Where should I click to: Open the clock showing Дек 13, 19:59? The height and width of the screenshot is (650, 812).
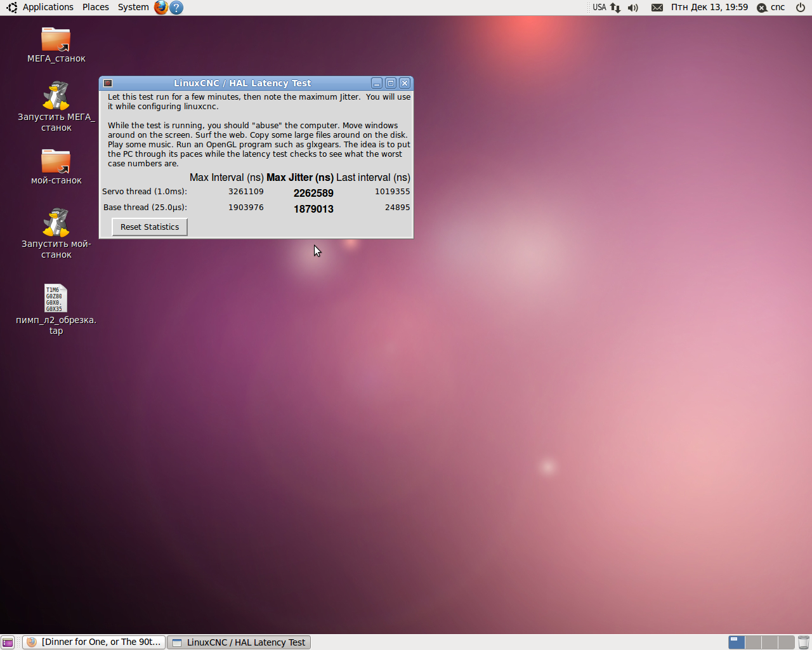[709, 8]
